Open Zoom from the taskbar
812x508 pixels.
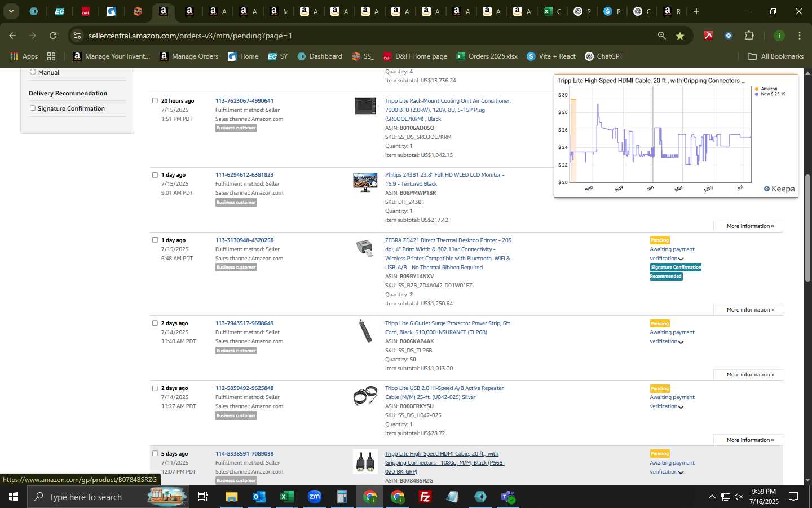tap(314, 497)
